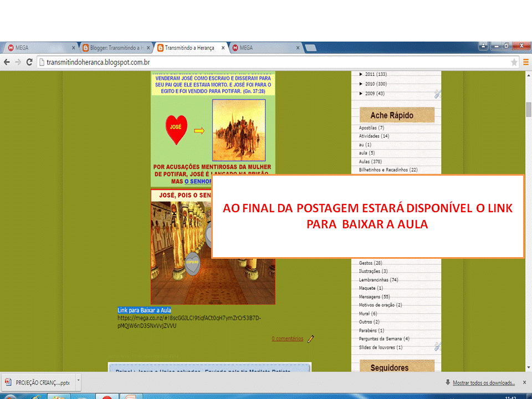Screen dimensions: 532x399
Task: Select the Transmitindo a Herança tab
Action: coord(190,48)
